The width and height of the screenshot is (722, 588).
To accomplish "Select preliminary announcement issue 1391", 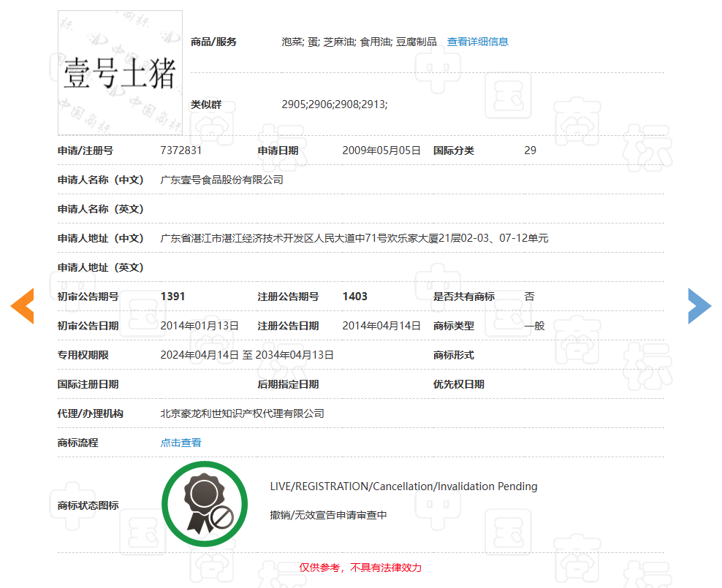I will [172, 297].
